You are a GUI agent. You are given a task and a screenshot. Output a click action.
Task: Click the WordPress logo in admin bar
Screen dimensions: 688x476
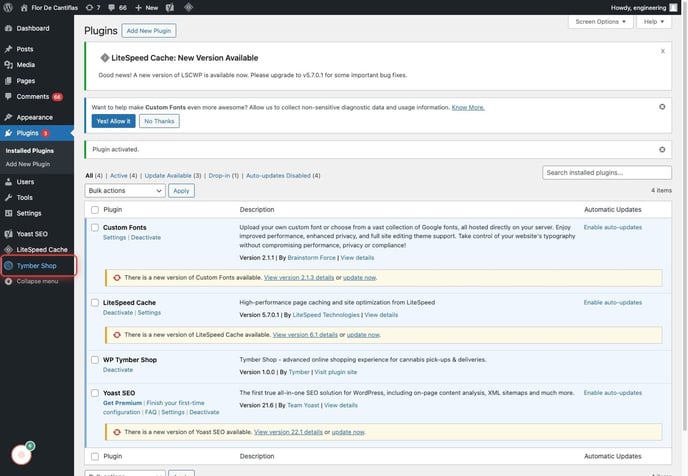[x=8, y=7]
